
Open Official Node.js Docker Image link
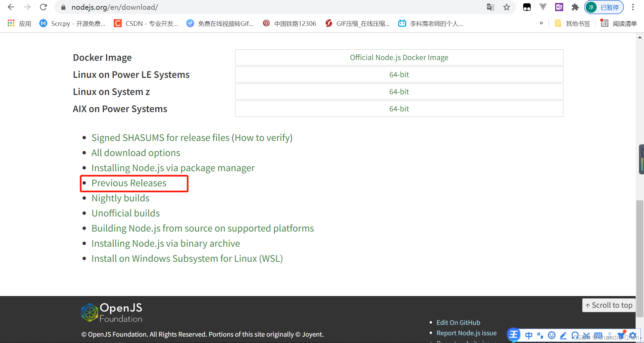[399, 57]
